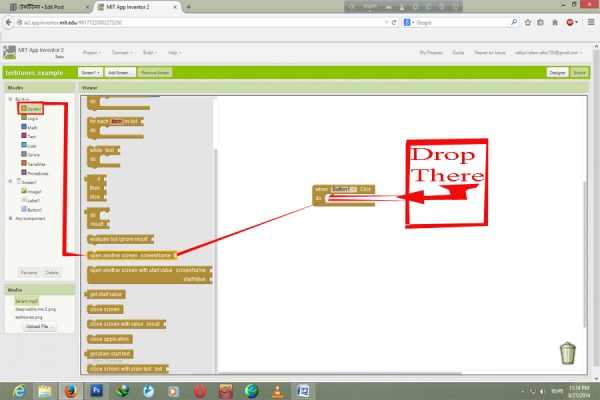Open Button1 dropdown in when-Click block
The image size is (600, 400).
point(344,189)
